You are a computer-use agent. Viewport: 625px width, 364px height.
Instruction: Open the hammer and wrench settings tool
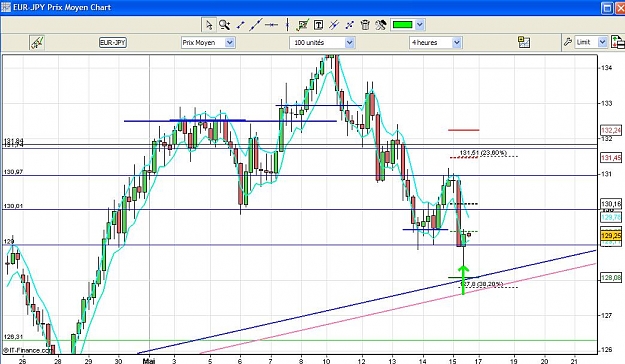[381, 25]
